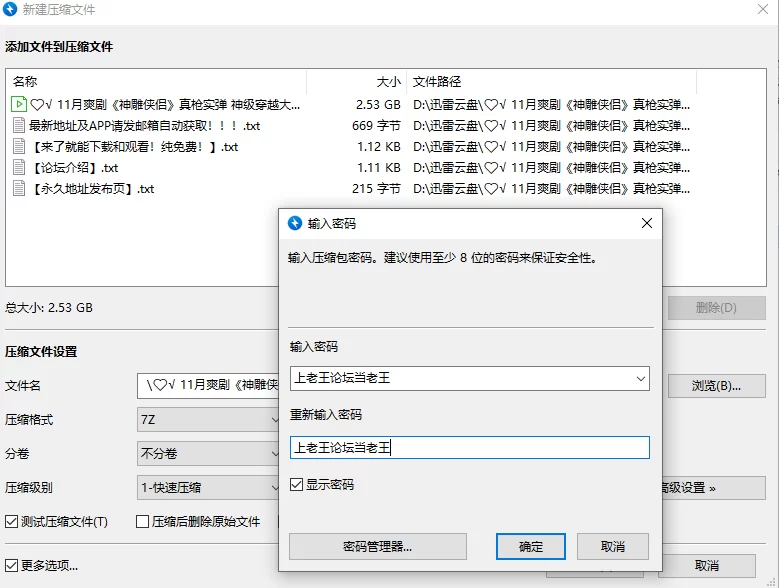Click the file path of the 669 字节 row
Viewport: 779px width, 588px height.
click(x=551, y=126)
